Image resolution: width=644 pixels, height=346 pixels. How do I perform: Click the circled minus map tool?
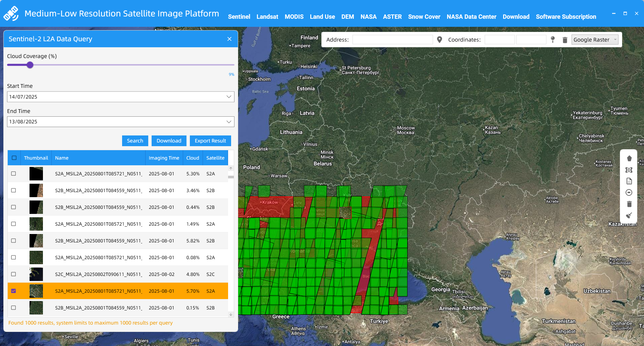(x=629, y=192)
